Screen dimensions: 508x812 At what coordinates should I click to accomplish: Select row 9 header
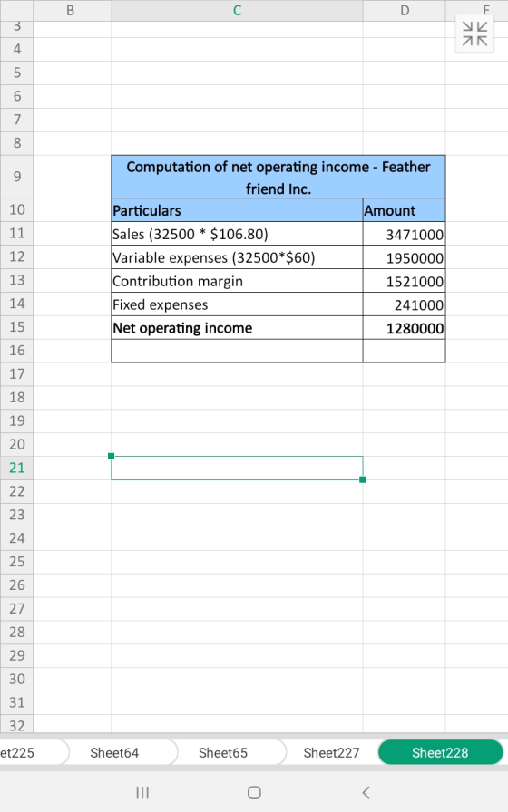click(x=16, y=177)
